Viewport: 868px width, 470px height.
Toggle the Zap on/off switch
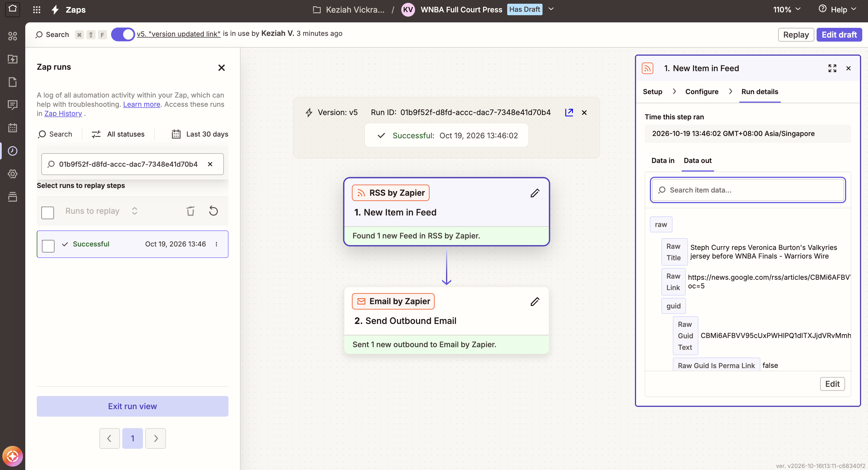coord(123,34)
